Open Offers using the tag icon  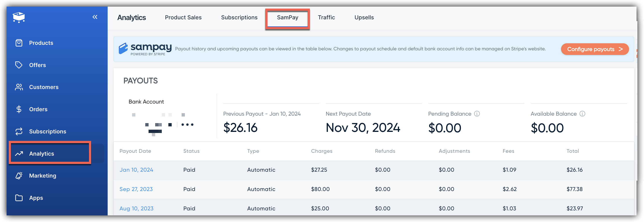click(x=19, y=65)
